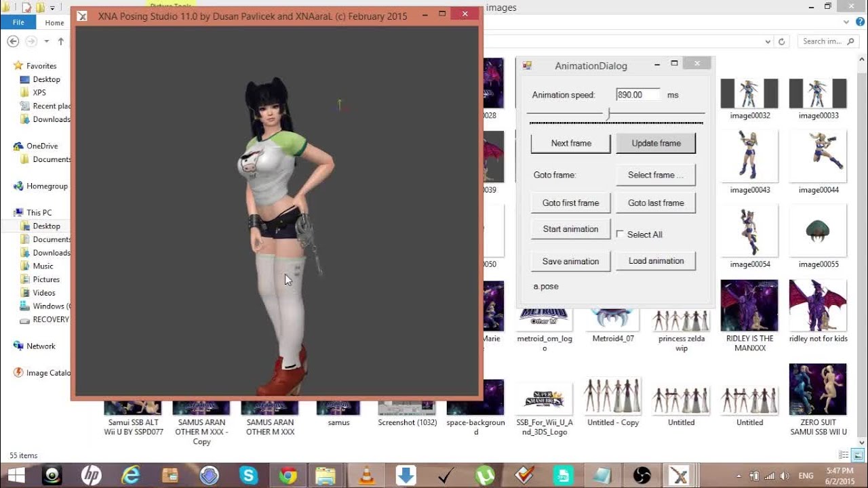Click Update frame button
Viewport: 868px width, 488px height.
656,143
